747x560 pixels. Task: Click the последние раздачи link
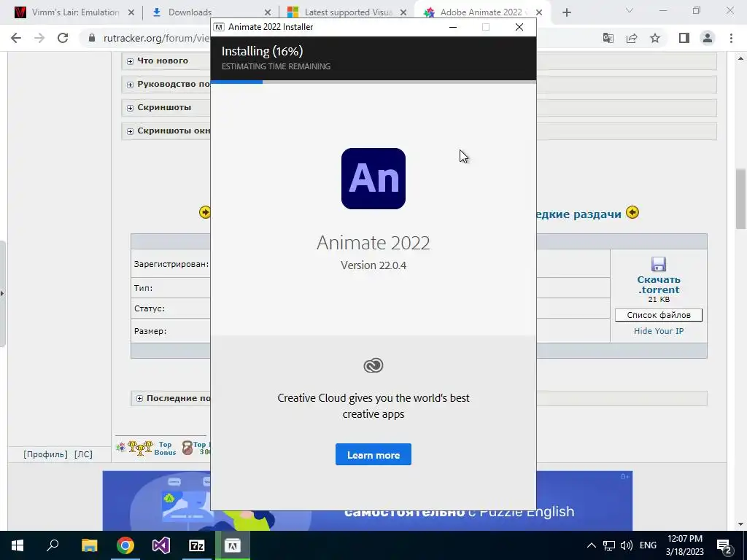point(578,214)
